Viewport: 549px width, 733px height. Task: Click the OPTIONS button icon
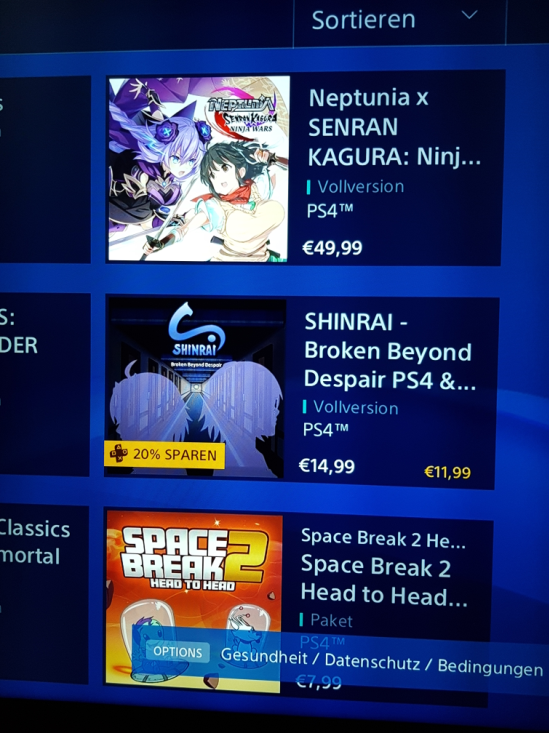click(x=178, y=652)
